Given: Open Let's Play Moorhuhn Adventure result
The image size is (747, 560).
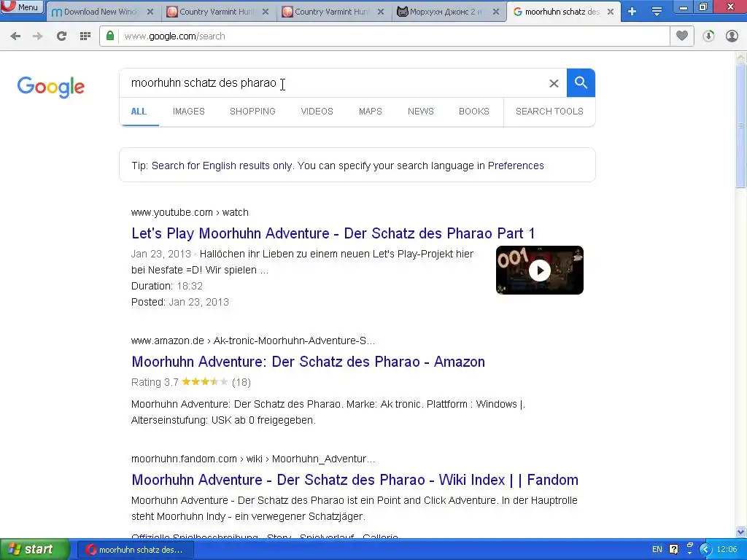Looking at the screenshot, I should pos(333,233).
